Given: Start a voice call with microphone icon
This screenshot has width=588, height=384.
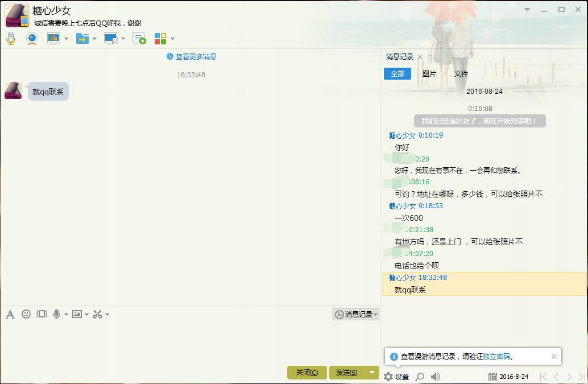Looking at the screenshot, I should pyautogui.click(x=11, y=38).
